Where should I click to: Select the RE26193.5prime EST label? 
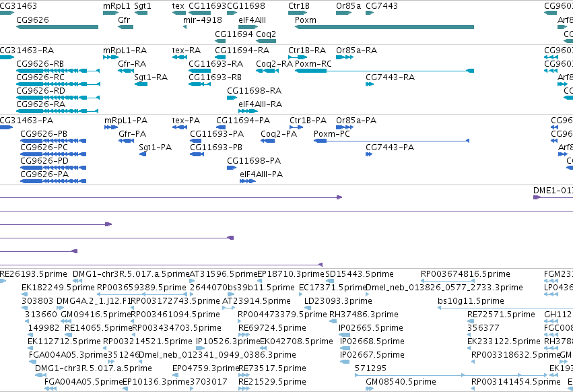[34, 274]
